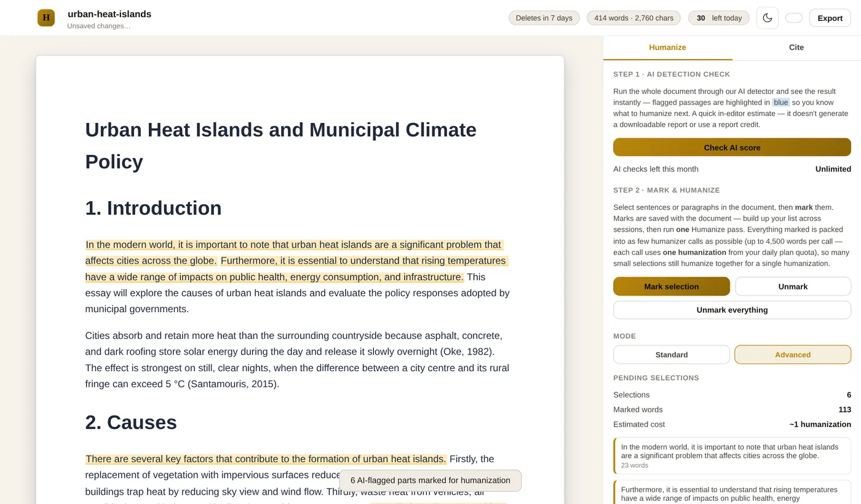Click the Marked words value "113"

[844, 409]
